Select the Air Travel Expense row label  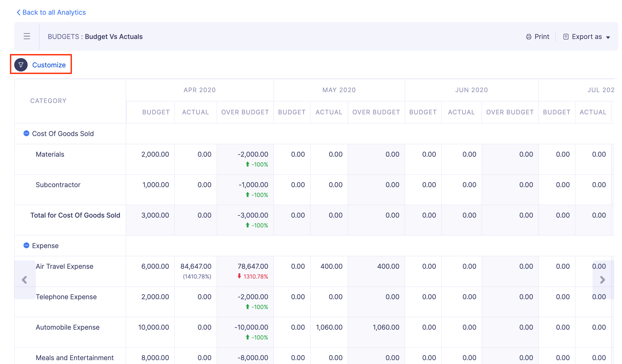pyautogui.click(x=65, y=266)
